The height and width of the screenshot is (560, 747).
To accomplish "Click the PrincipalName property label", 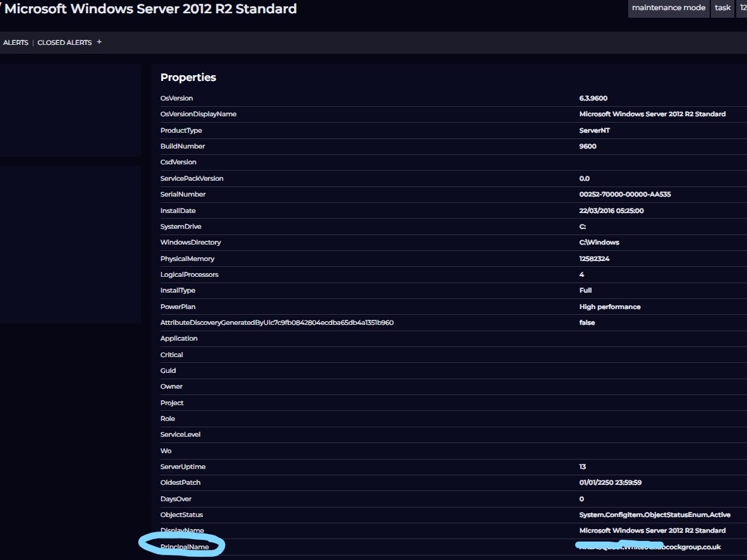I will (185, 547).
